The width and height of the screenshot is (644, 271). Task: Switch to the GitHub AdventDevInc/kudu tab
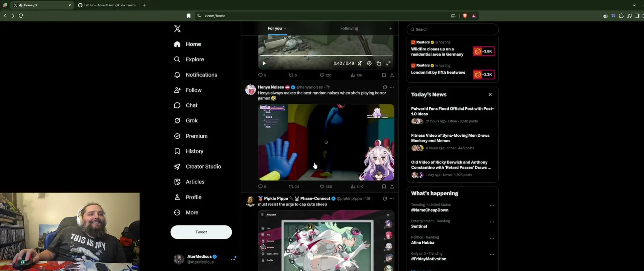click(x=107, y=5)
